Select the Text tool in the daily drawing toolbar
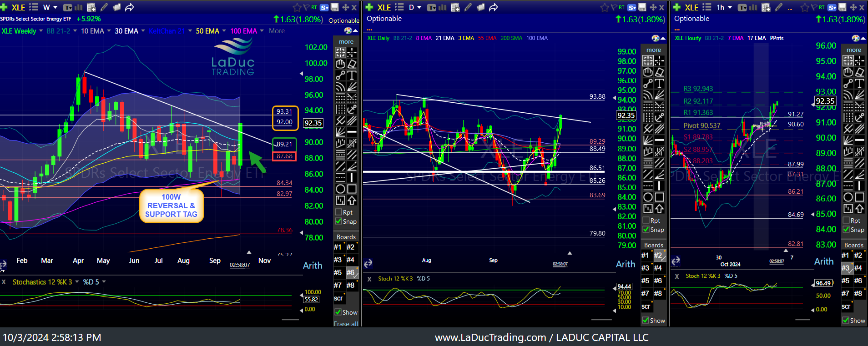868x346 pixels. [x=659, y=83]
